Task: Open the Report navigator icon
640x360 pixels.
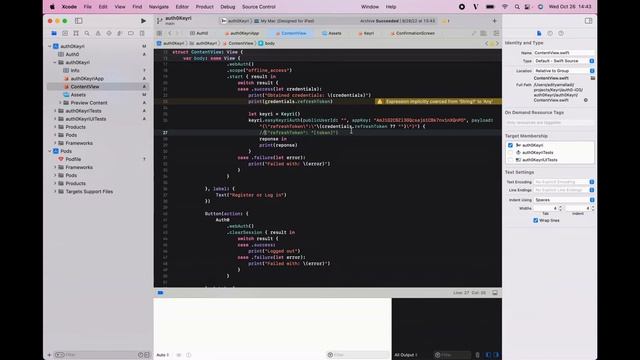Action: point(142,33)
